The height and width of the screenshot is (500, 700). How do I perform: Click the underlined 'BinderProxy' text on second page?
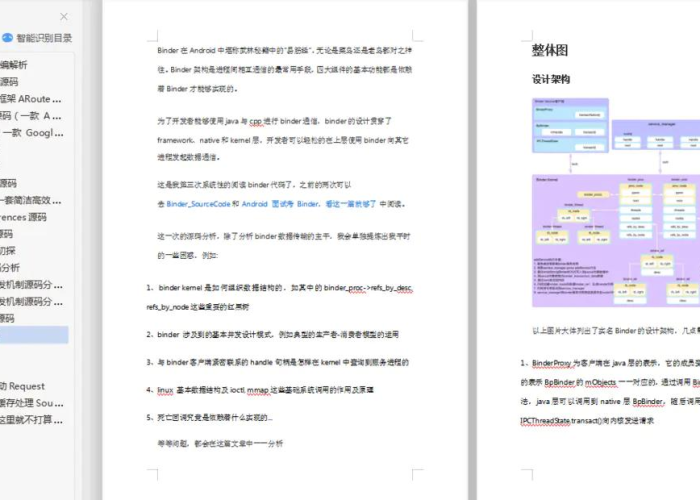click(x=552, y=363)
